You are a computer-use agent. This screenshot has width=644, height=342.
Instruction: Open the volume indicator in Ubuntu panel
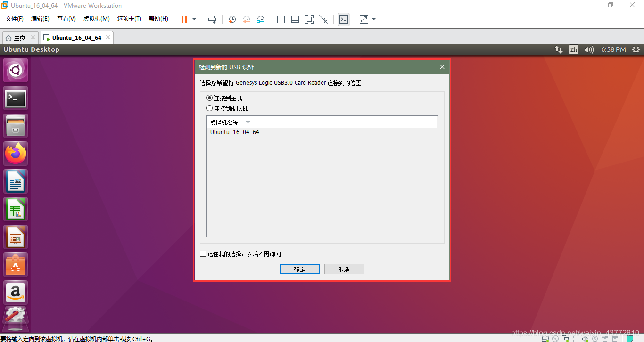click(589, 49)
